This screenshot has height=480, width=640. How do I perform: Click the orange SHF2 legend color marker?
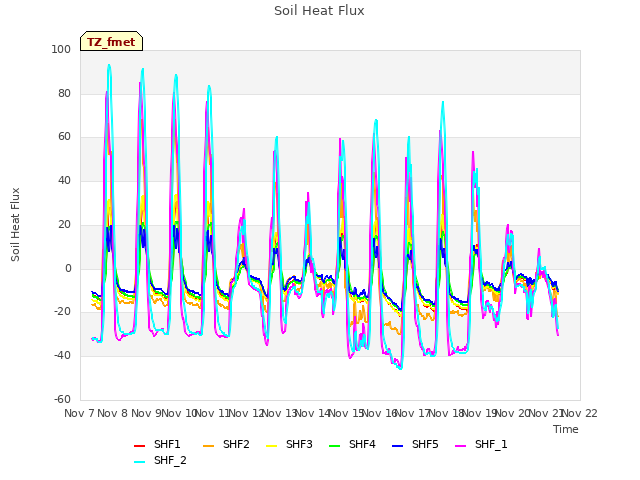coord(209,445)
